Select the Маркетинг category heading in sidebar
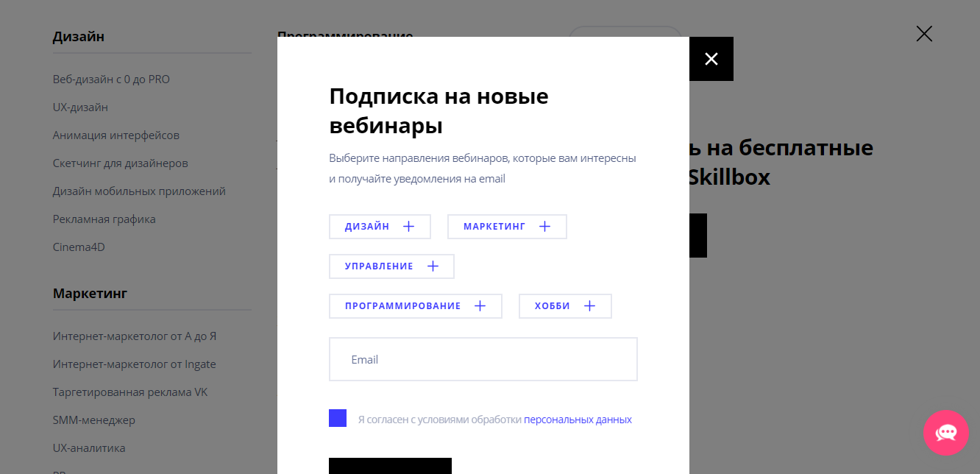 tap(88, 293)
